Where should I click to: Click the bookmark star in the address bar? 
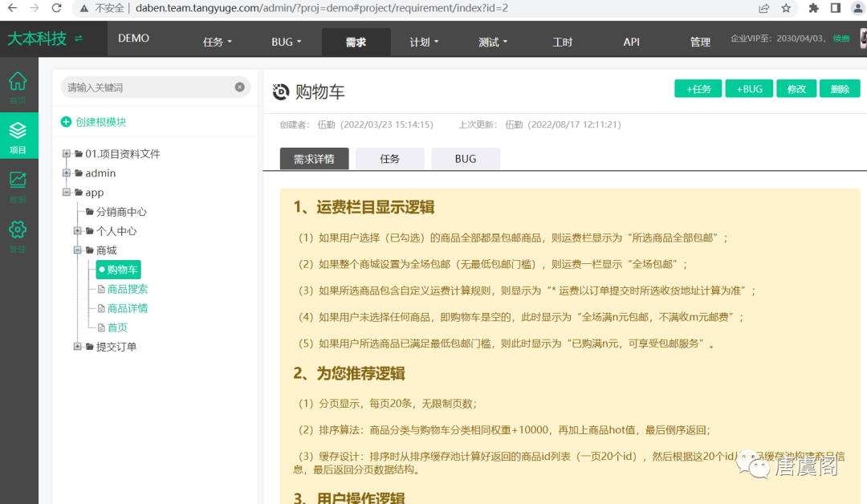tap(785, 9)
